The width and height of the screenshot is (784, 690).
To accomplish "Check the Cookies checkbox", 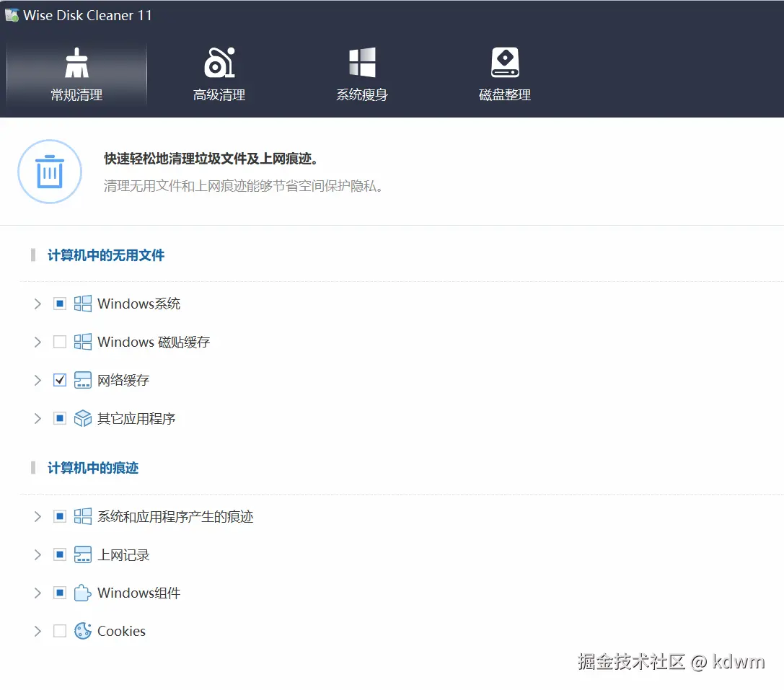I will click(60, 631).
